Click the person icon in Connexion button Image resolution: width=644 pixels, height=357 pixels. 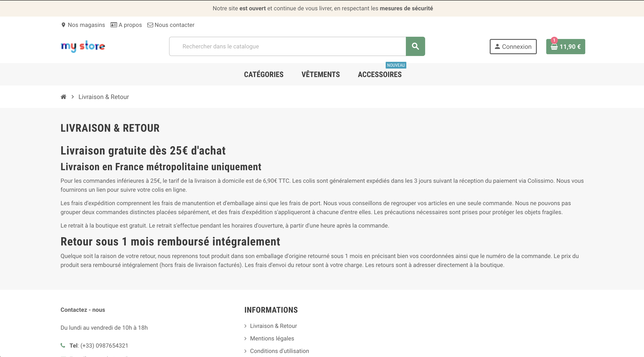coord(497,47)
